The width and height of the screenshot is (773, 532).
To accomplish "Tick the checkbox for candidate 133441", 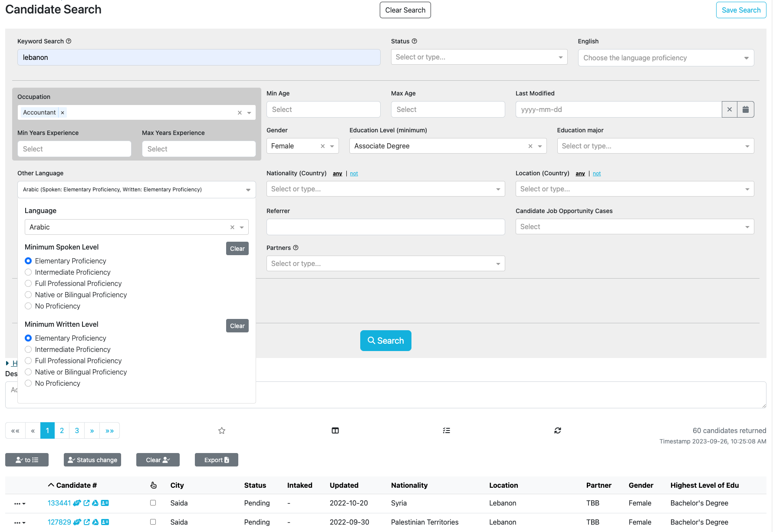I will [x=153, y=502].
